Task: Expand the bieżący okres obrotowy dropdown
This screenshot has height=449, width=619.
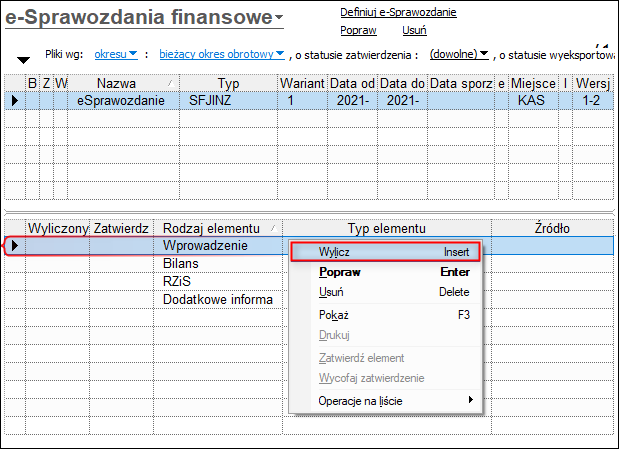Action: (x=221, y=54)
